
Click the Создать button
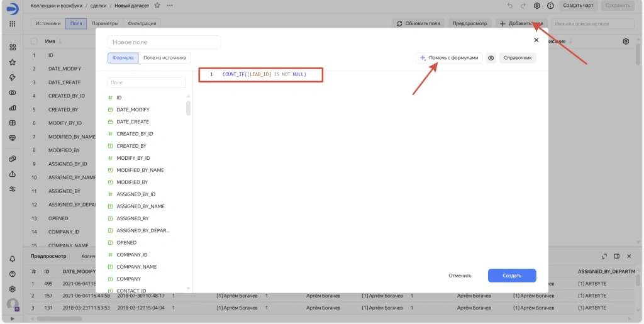coord(511,276)
